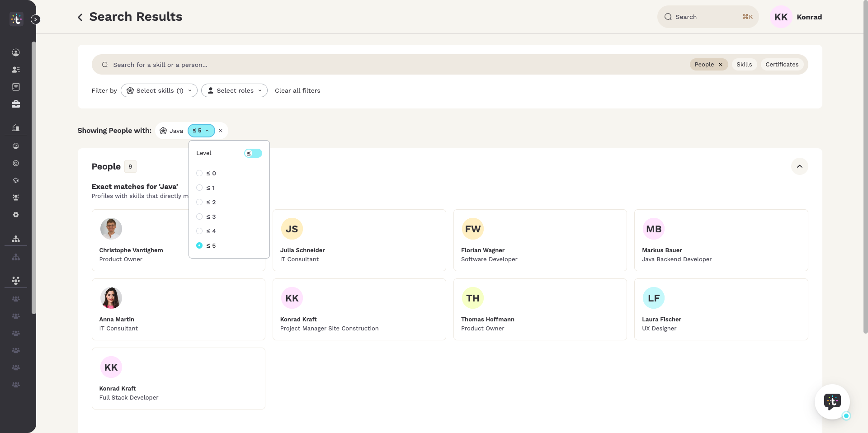Viewport: 868px width, 433px height.
Task: Click the target goals icon in sidebar
Action: [16, 163]
